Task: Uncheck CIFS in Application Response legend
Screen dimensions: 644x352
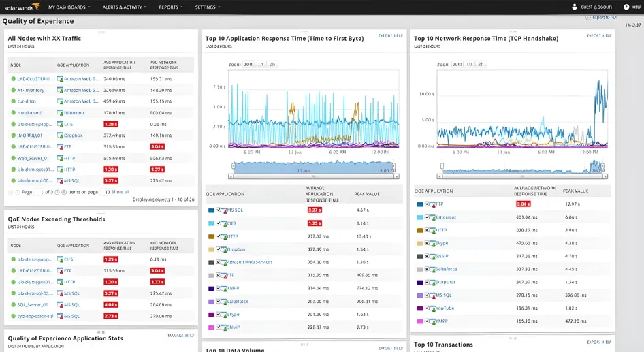Action: point(219,223)
